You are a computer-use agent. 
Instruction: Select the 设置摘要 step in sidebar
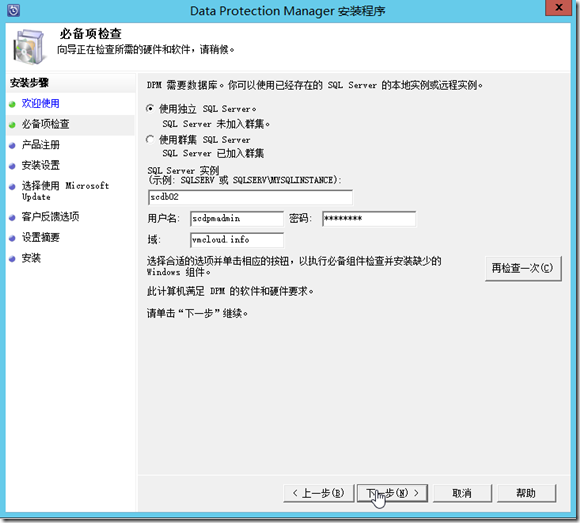(x=40, y=237)
